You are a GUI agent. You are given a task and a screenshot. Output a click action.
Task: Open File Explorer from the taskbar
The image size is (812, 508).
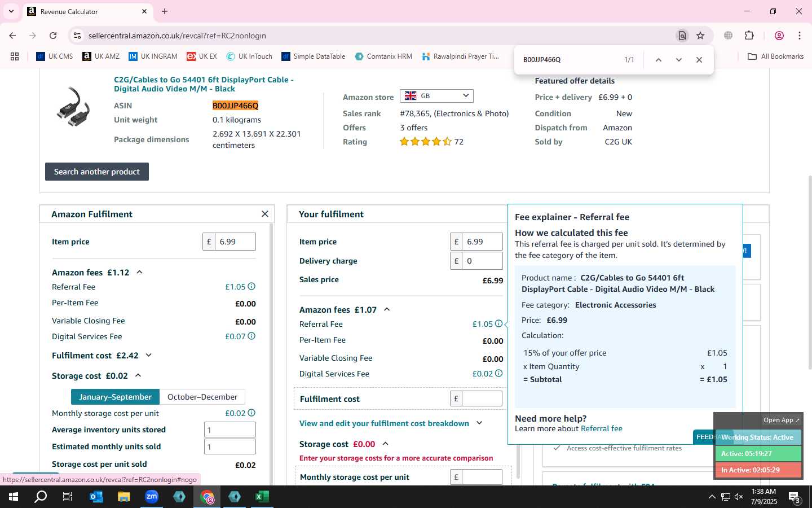tap(124, 497)
